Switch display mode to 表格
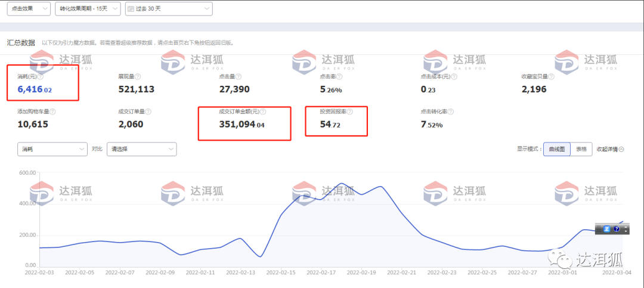644x288 pixels. (581, 149)
